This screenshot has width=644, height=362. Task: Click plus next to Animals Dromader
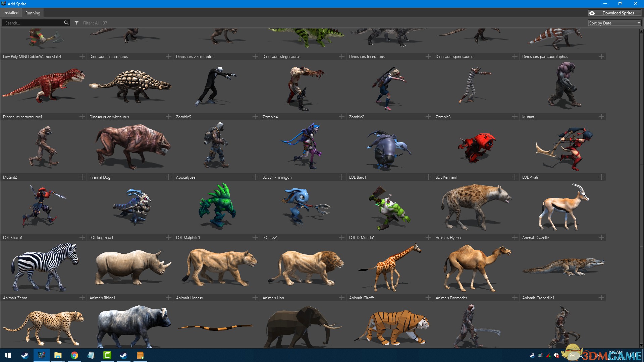pyautogui.click(x=515, y=298)
